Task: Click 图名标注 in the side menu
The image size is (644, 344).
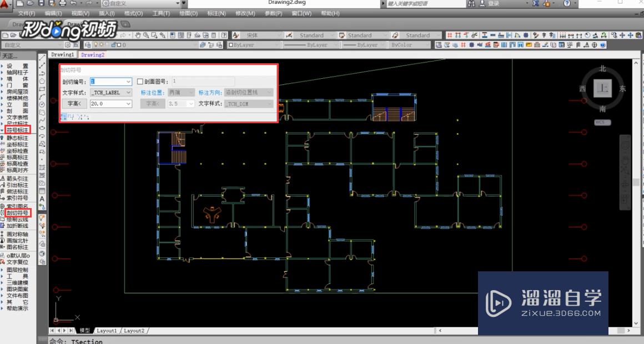Action: 17,247
